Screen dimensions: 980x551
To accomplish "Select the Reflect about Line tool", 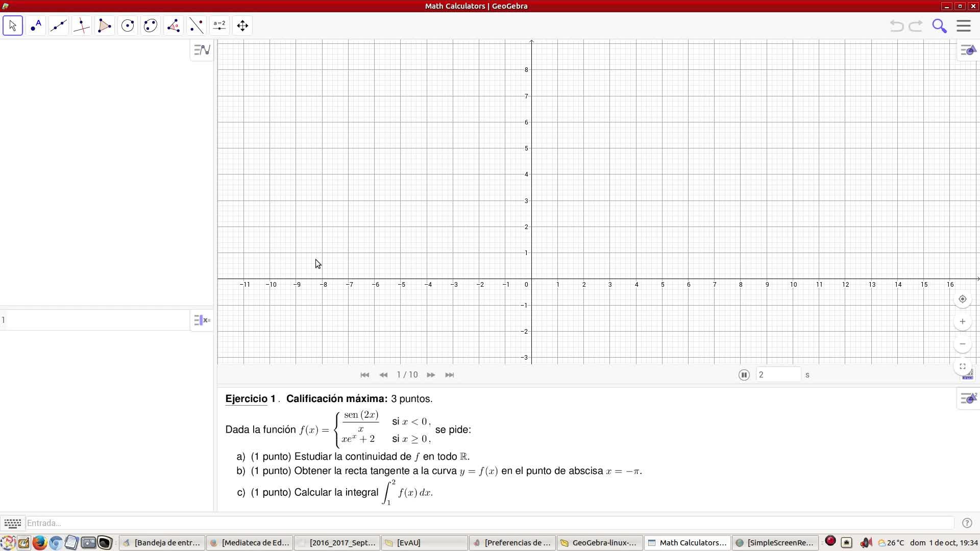I will pos(197,26).
